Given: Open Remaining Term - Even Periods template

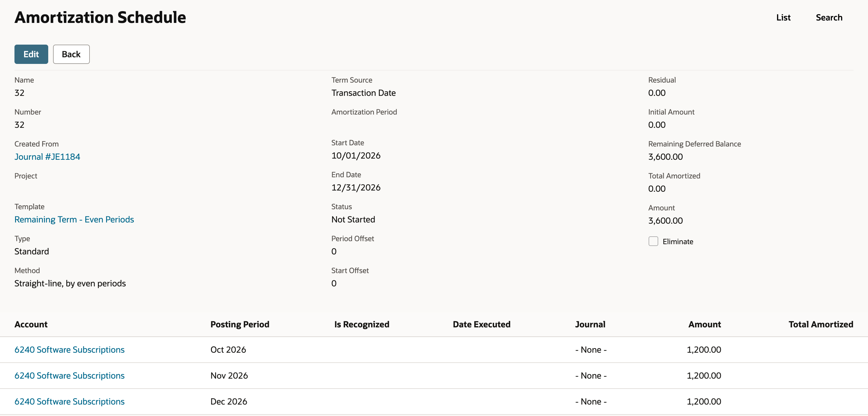Looking at the screenshot, I should pyautogui.click(x=74, y=219).
